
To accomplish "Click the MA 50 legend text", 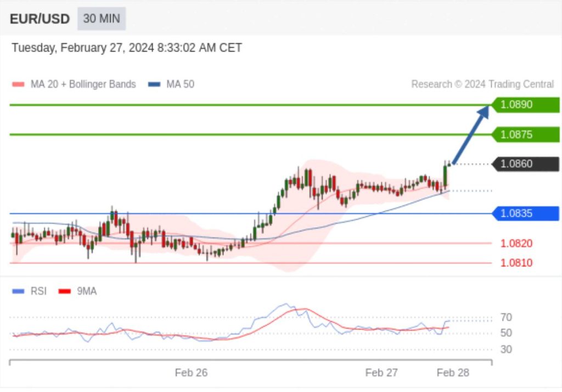I will click(x=180, y=85).
